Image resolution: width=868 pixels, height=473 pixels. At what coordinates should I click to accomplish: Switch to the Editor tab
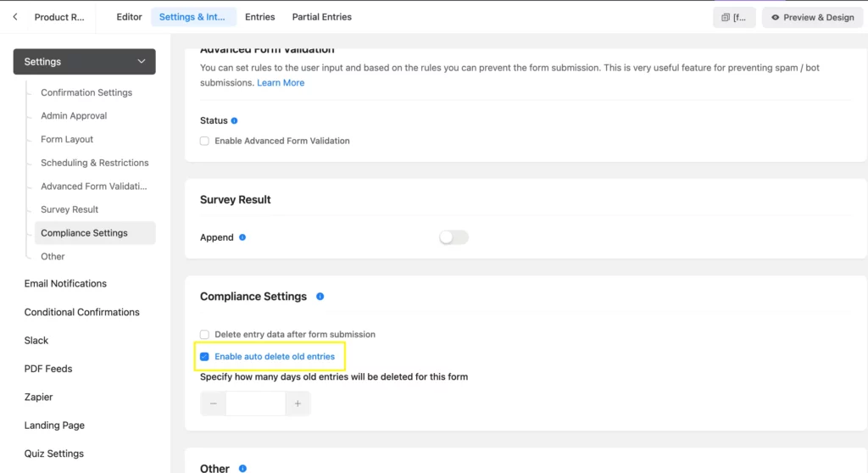click(129, 17)
